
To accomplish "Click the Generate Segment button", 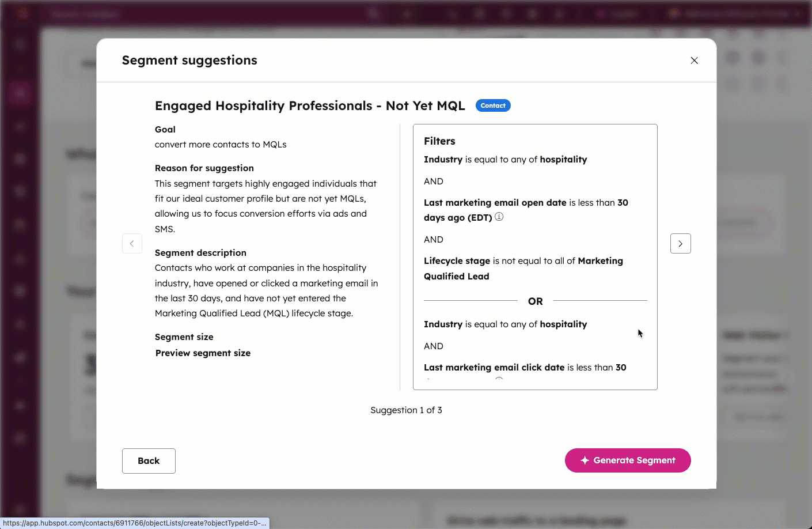I will pos(628,460).
